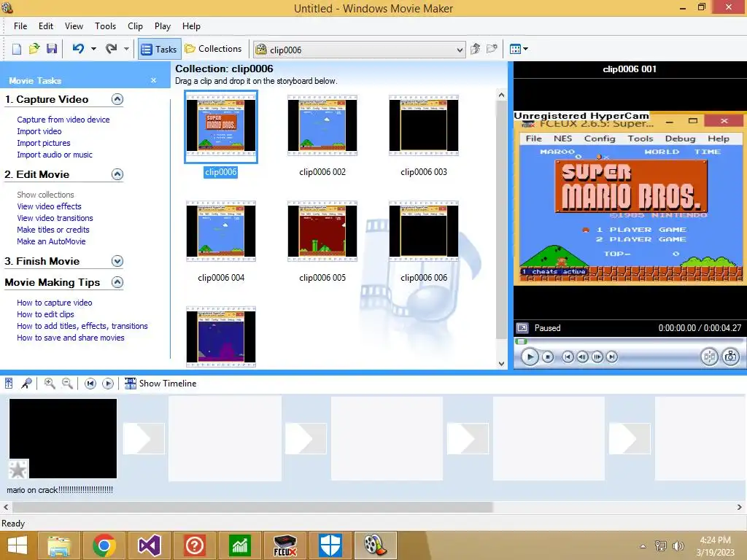Select the clip0006 002 thumbnail
The height and width of the screenshot is (560, 747).
tap(322, 125)
